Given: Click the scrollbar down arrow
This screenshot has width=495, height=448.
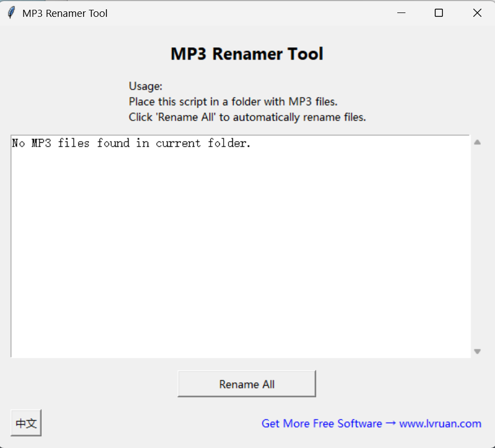Looking at the screenshot, I should click(x=477, y=351).
